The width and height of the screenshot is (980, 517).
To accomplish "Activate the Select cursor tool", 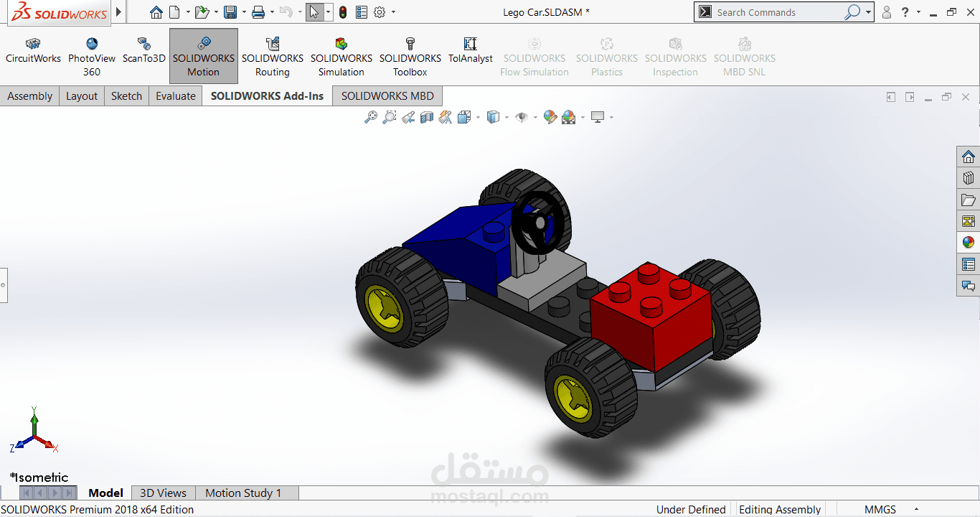I will click(314, 12).
